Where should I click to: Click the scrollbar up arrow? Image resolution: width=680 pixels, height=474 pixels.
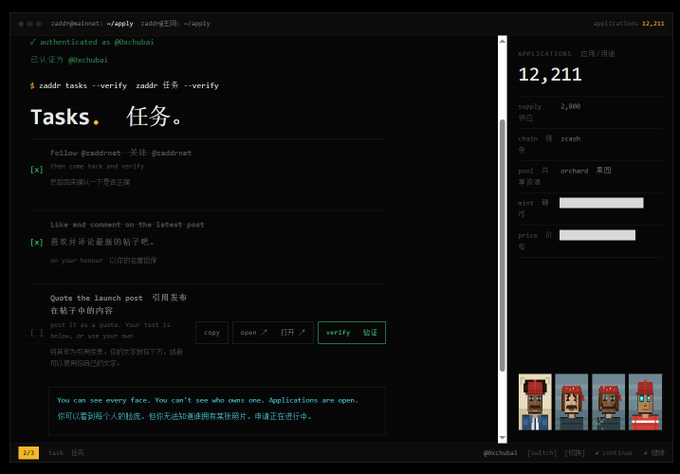pyautogui.click(x=502, y=41)
